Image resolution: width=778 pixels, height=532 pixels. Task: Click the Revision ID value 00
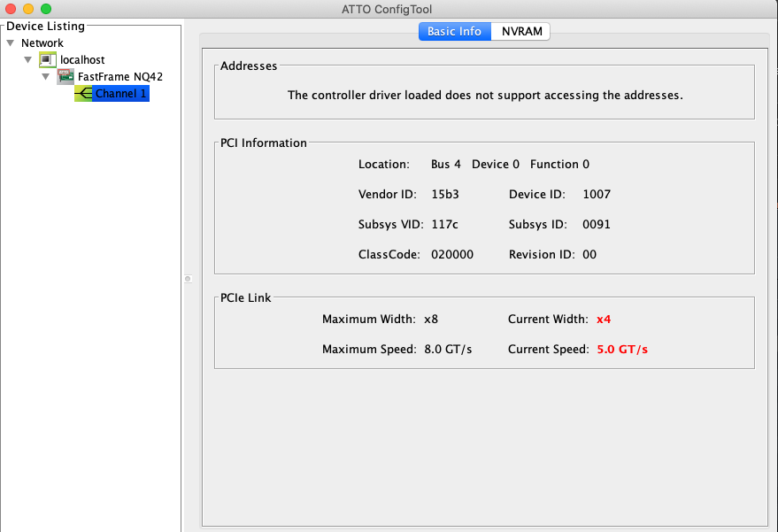coord(589,255)
